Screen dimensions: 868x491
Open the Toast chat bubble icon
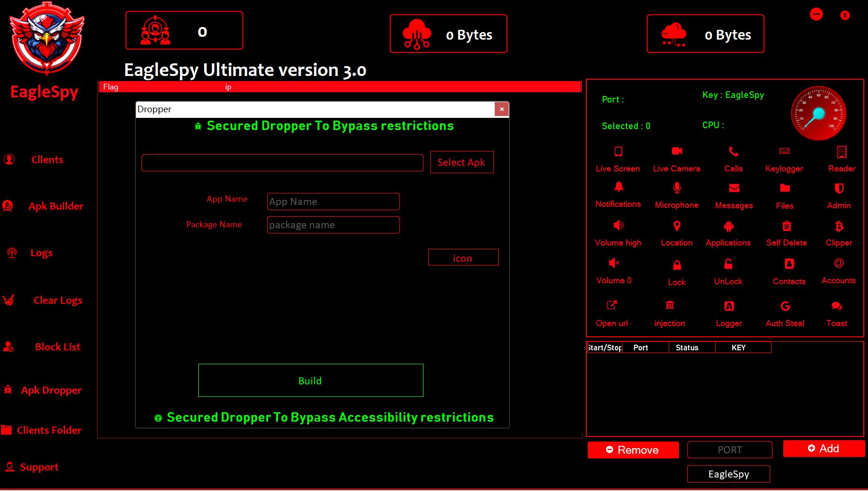[837, 306]
